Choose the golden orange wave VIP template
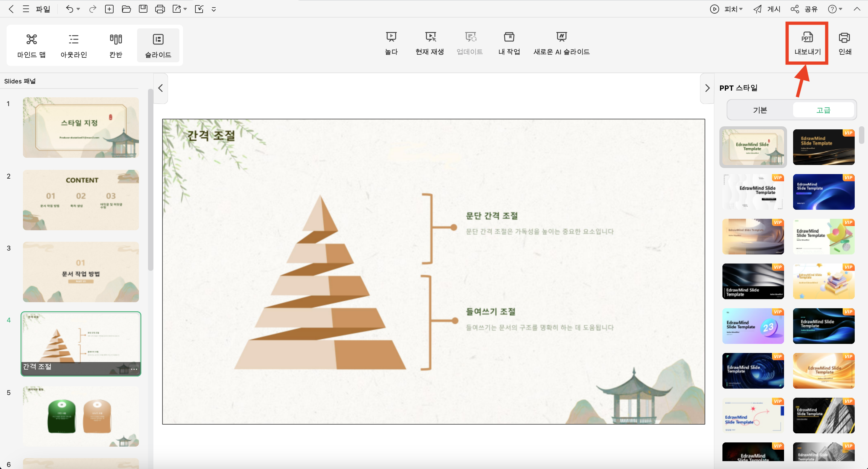The width and height of the screenshot is (868, 469). click(x=824, y=370)
